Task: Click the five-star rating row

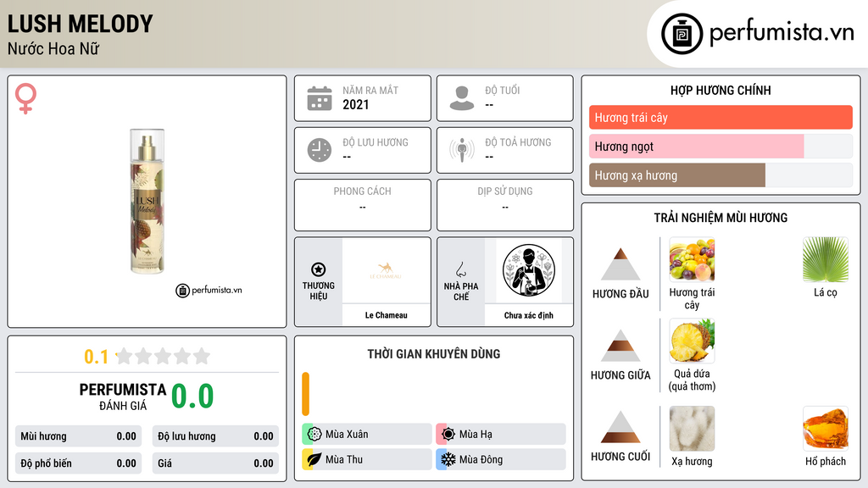Action: [x=163, y=356]
